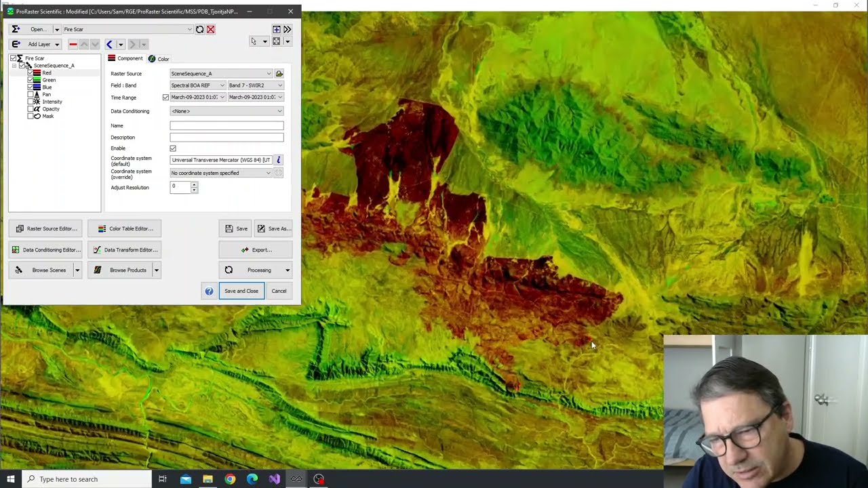Open Microsoft Edge from taskbar
868x488 pixels.
pyautogui.click(x=252, y=479)
